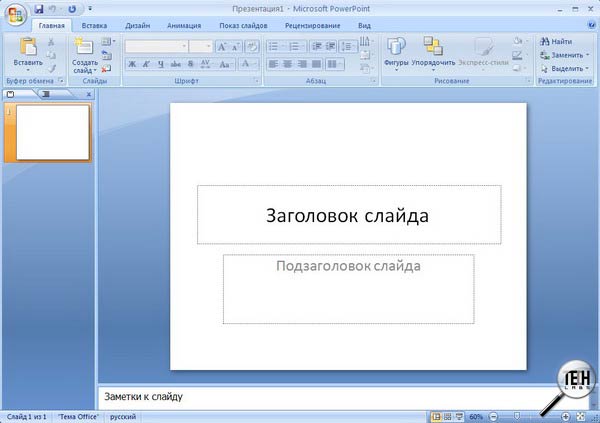The height and width of the screenshot is (423, 600).
Task: Open the Показ слайдов tab
Action: pos(243,26)
